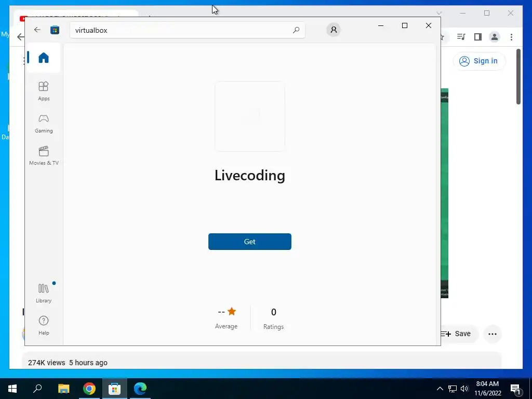Open the Store Library
Image resolution: width=532 pixels, height=399 pixels.
[44, 293]
